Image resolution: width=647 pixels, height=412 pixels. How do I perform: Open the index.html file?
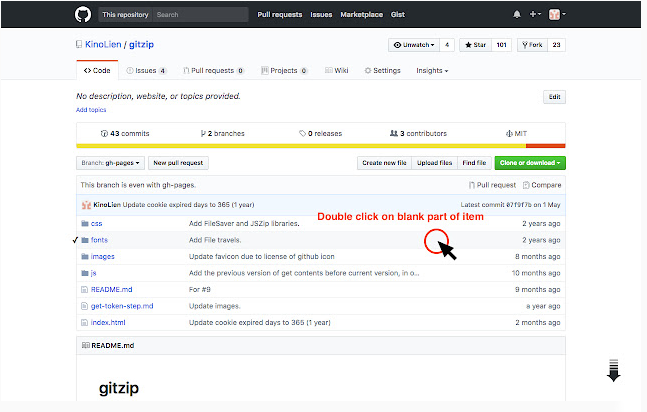click(x=108, y=323)
